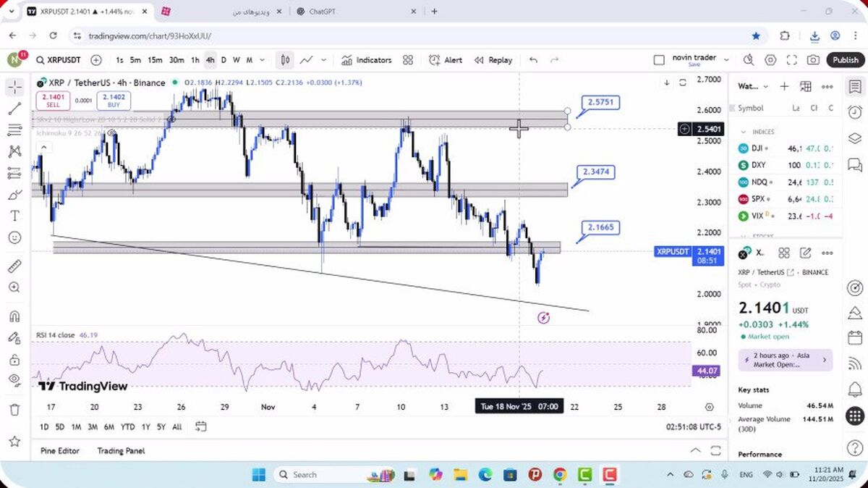The width and height of the screenshot is (868, 488).
Task: Remove objects with the trash icon
Action: point(14,410)
